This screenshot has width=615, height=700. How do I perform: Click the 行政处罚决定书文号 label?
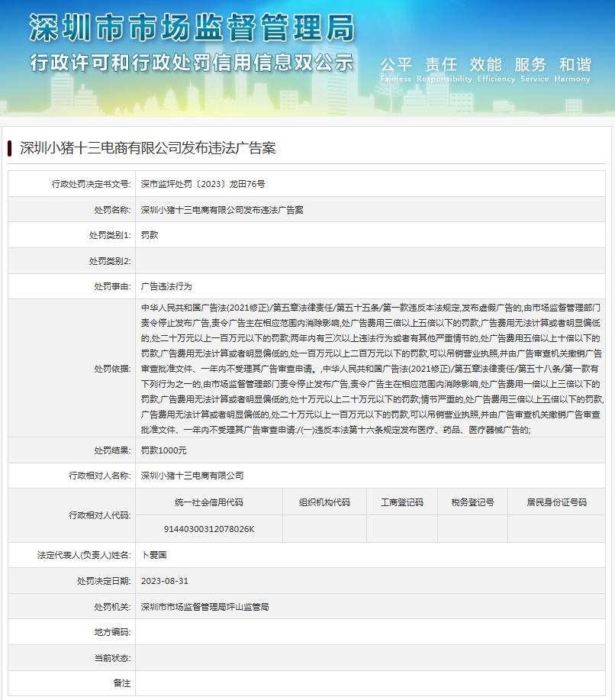[91, 184]
